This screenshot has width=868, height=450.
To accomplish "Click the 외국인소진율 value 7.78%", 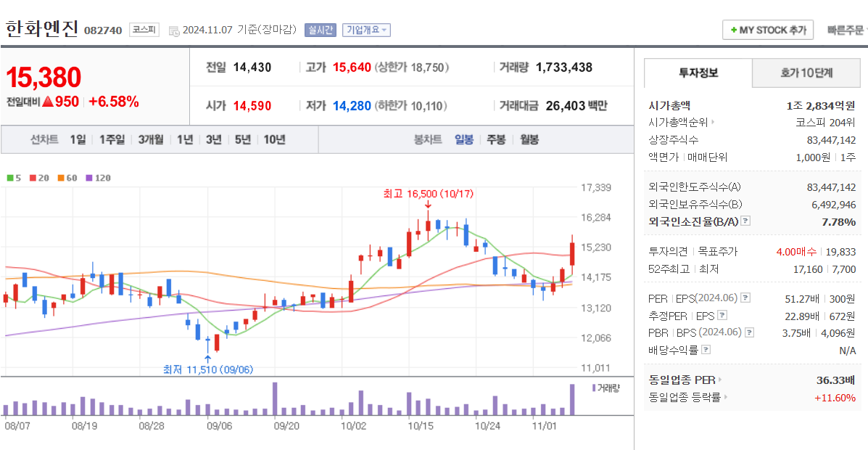I will tap(838, 221).
